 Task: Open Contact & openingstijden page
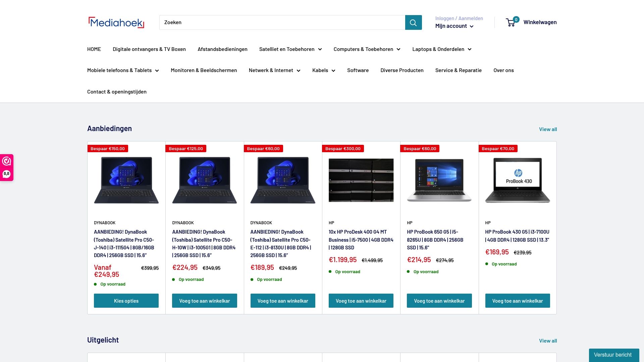coord(117,92)
